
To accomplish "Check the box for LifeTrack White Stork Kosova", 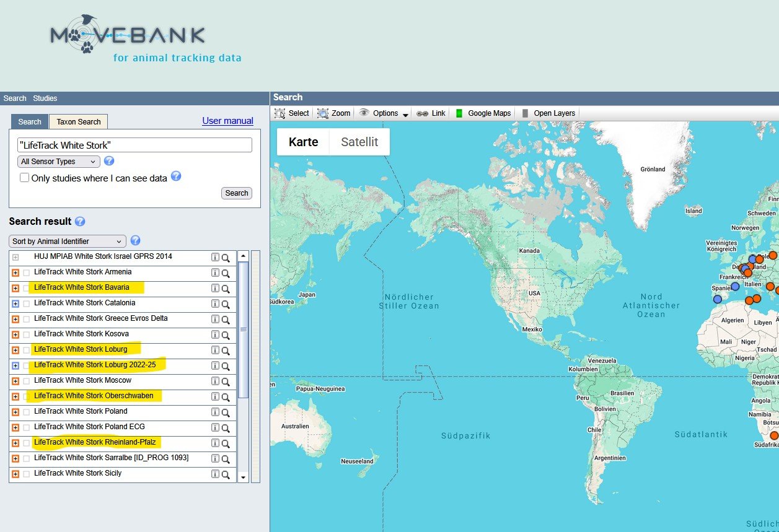I will tap(26, 334).
